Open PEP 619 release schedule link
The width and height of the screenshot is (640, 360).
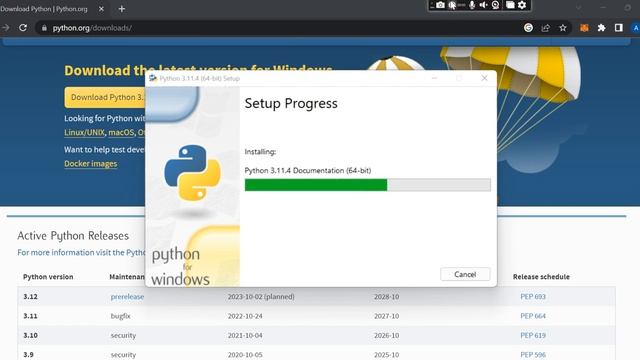tap(533, 335)
